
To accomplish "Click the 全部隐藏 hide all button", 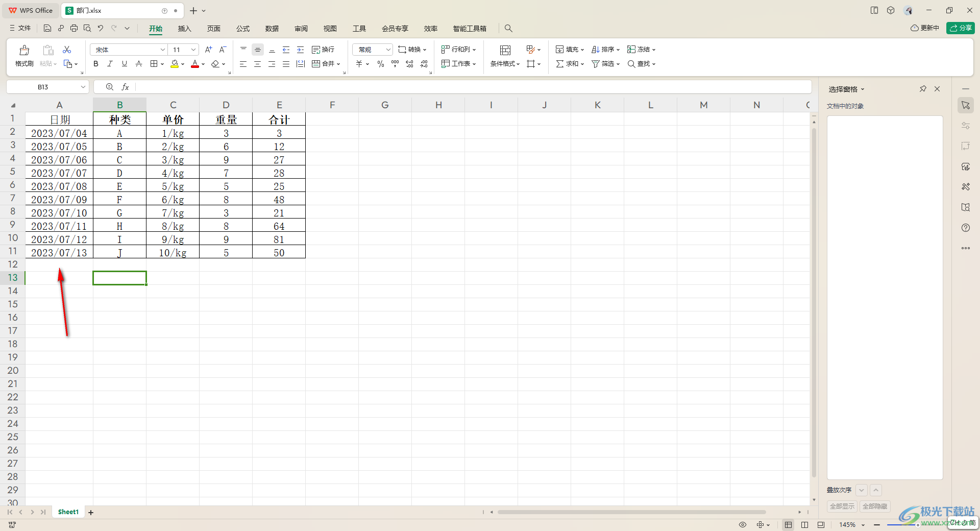I will 875,506.
